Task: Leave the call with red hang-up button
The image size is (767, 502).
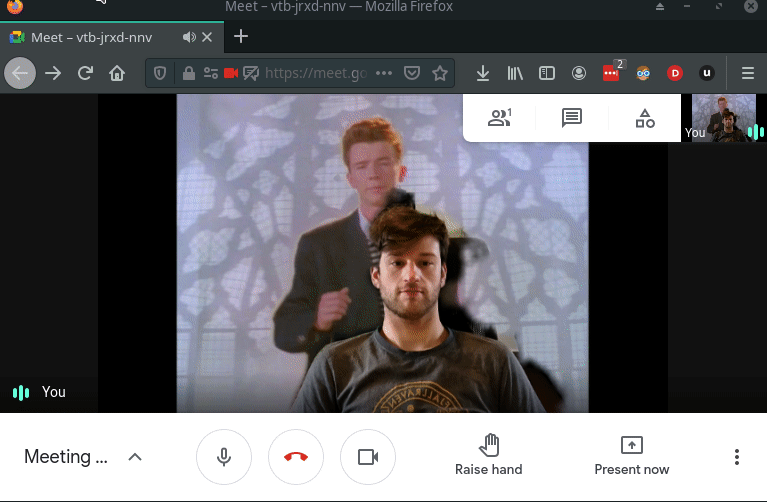Action: tap(296, 457)
